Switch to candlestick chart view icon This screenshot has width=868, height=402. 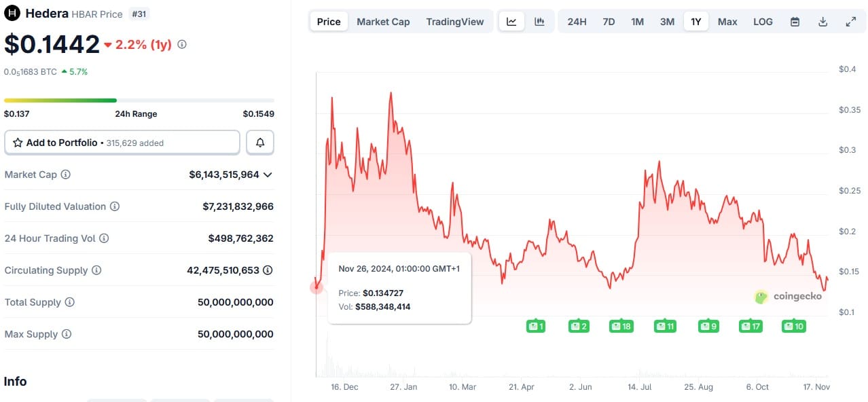tap(539, 22)
